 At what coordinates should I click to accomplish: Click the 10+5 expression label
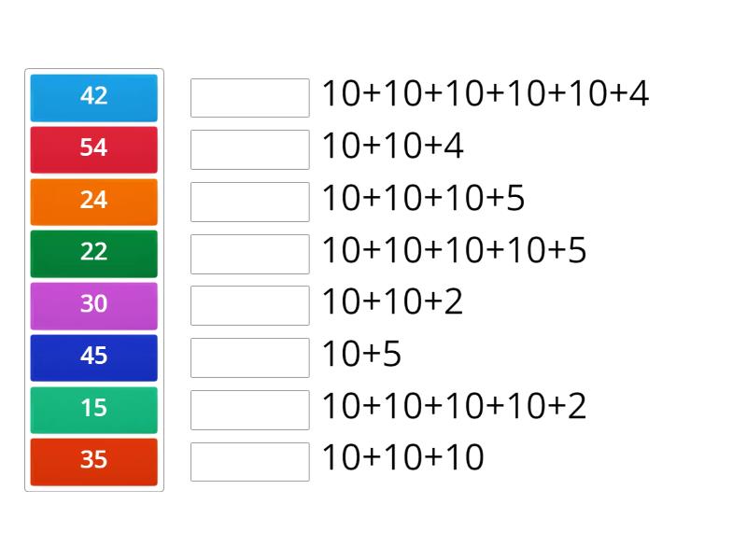tap(361, 355)
